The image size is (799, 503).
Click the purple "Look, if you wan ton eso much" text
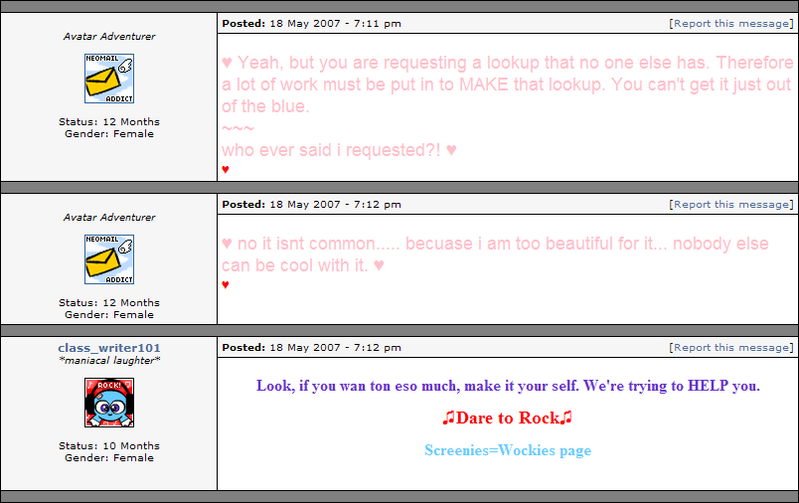pos(507,385)
